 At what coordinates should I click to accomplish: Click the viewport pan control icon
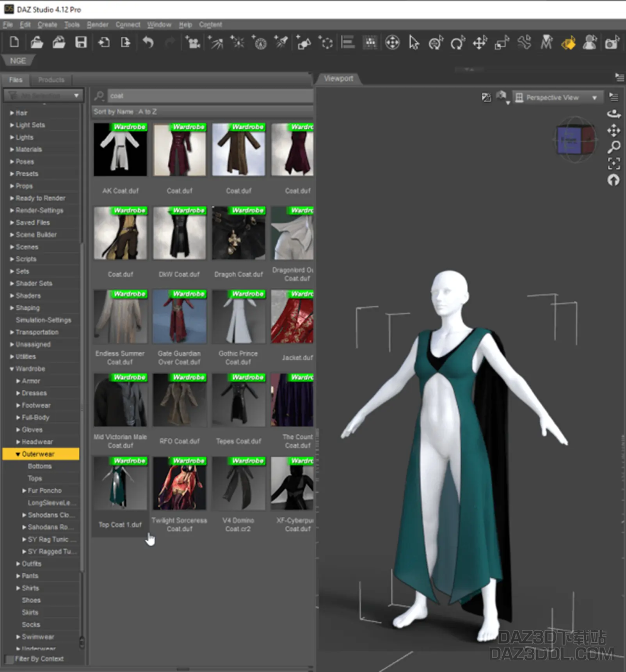[x=614, y=130]
